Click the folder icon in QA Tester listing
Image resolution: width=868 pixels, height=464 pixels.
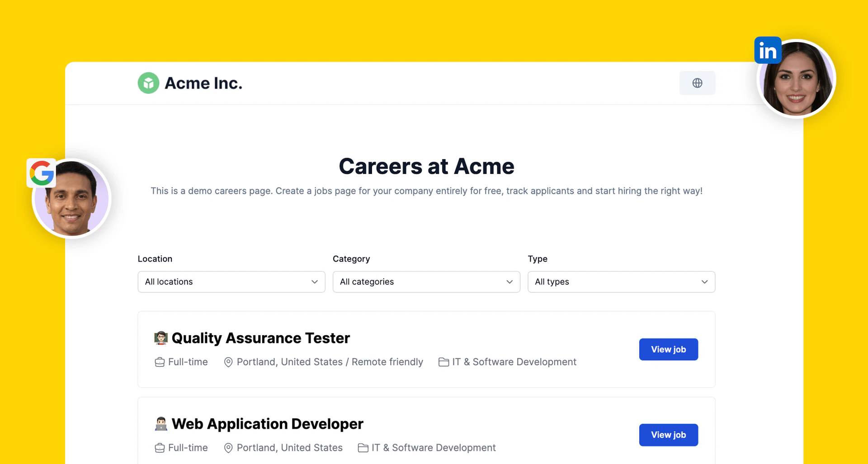pos(443,362)
